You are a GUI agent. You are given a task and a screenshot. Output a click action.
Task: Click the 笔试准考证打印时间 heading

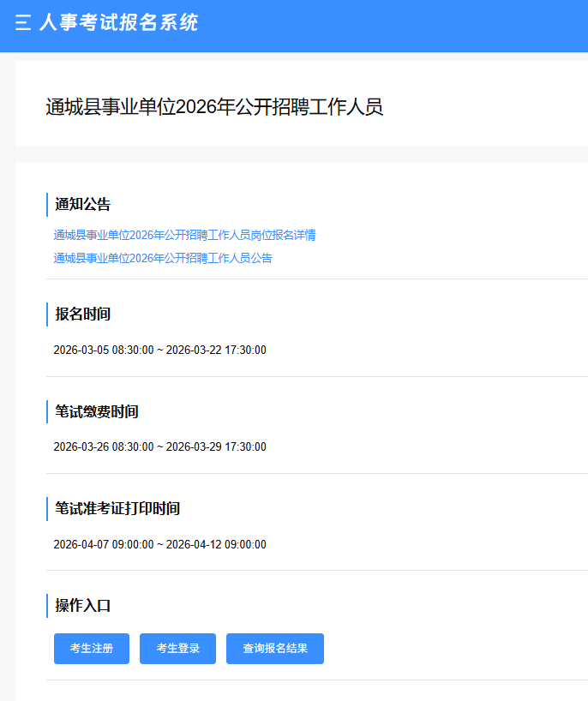[x=117, y=509]
